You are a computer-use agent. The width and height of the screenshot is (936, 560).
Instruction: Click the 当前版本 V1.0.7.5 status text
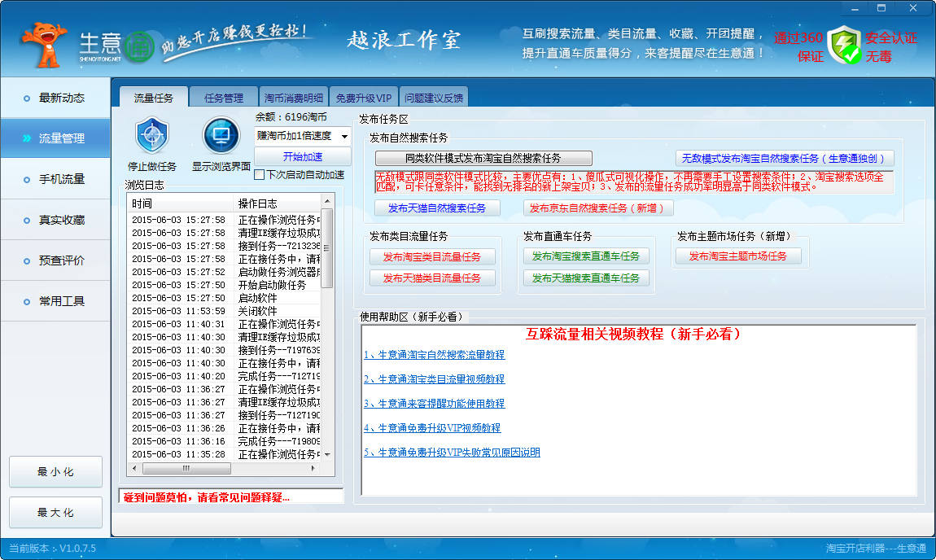click(52, 549)
